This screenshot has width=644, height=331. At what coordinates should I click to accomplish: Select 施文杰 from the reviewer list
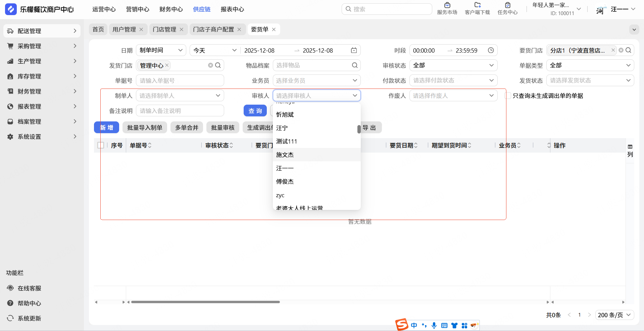(x=285, y=155)
